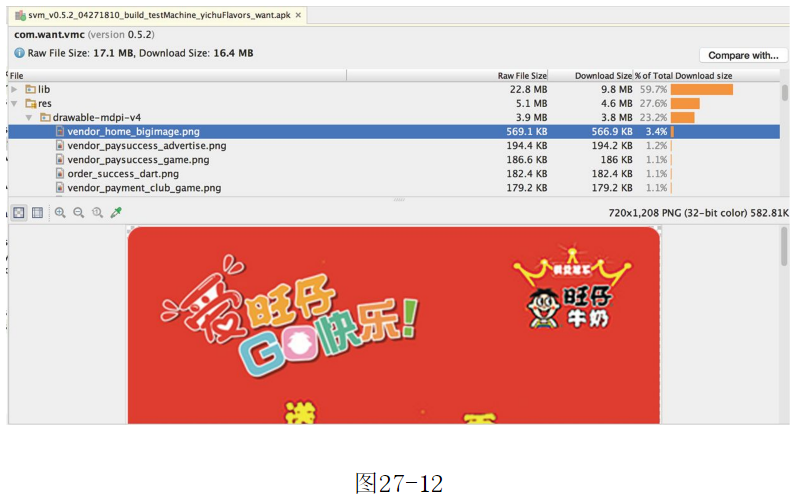Click the orange size bar for lib
The height and width of the screenshot is (501, 798).
click(x=701, y=89)
